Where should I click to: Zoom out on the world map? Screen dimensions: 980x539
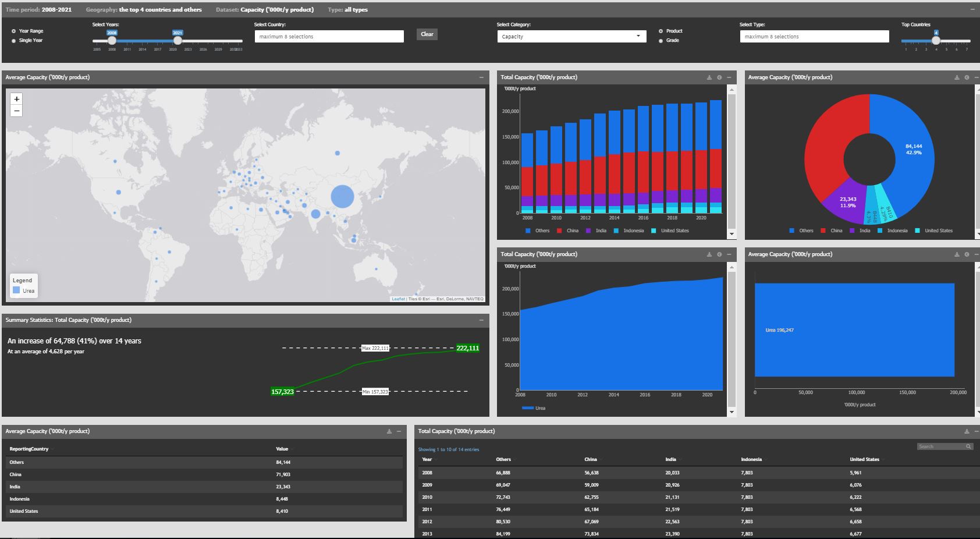click(16, 111)
